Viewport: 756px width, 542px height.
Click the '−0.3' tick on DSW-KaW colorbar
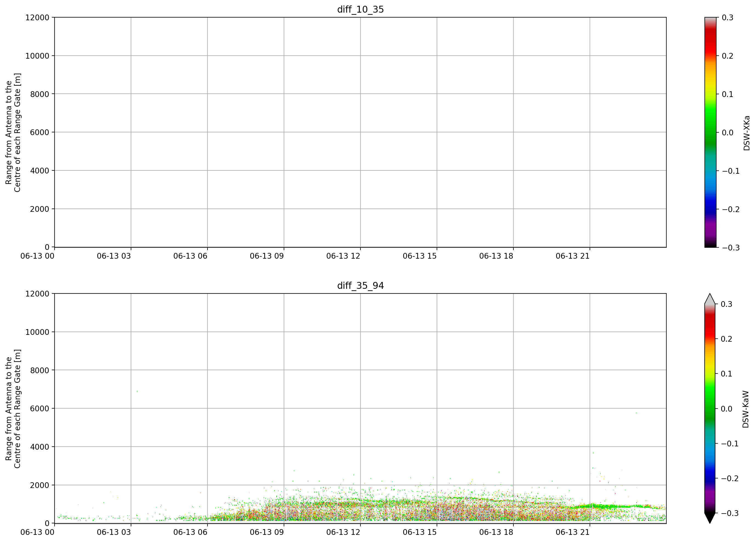730,513
